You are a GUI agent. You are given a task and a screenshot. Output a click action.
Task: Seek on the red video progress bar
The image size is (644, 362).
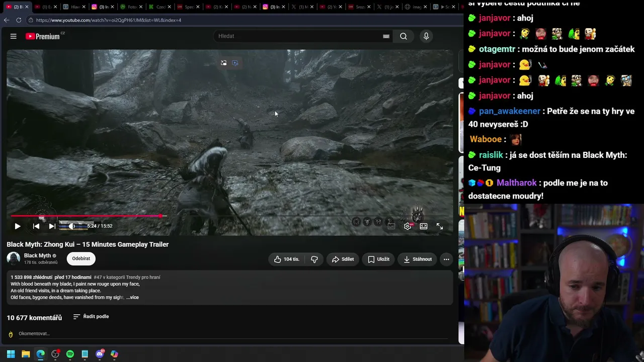[x=230, y=216]
